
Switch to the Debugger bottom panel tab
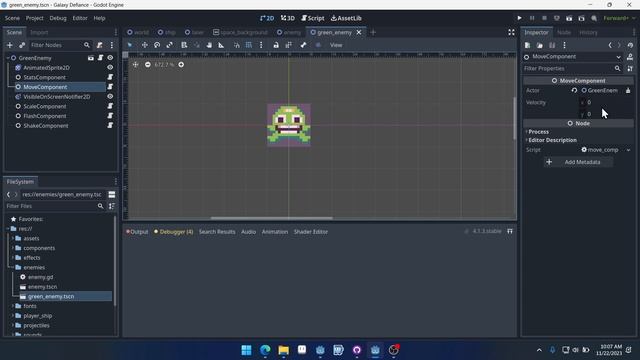coord(173,231)
